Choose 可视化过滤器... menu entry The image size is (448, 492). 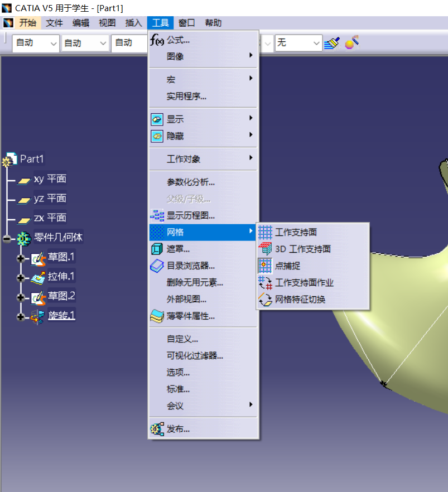(203, 356)
